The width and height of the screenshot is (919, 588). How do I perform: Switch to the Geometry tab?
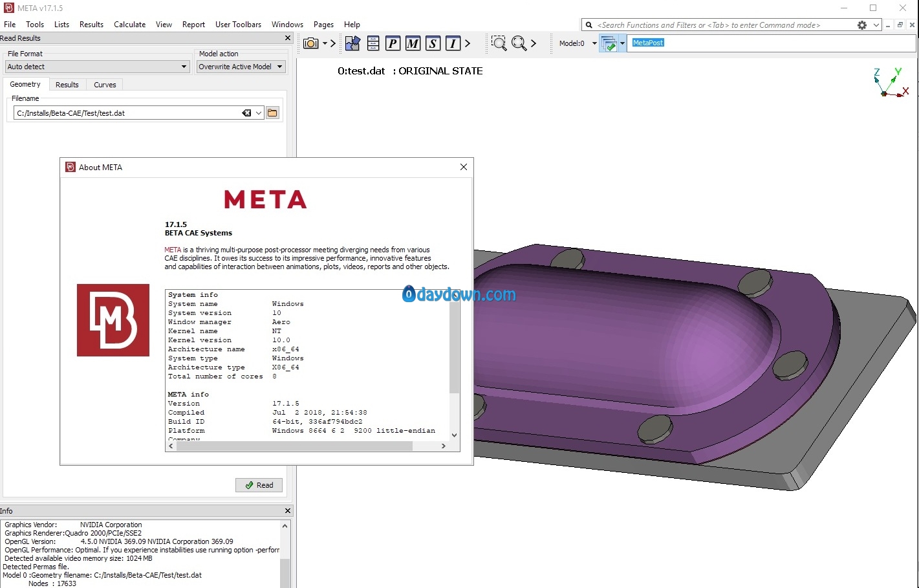point(25,84)
